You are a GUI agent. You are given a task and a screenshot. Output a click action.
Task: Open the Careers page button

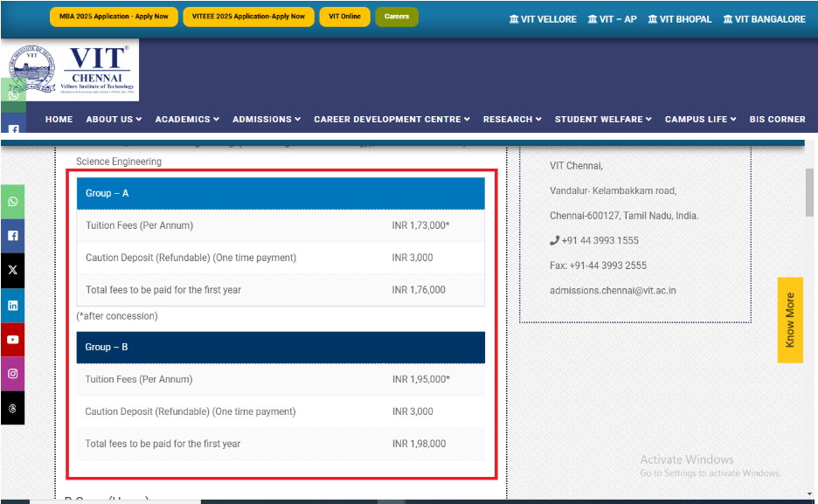pos(397,16)
